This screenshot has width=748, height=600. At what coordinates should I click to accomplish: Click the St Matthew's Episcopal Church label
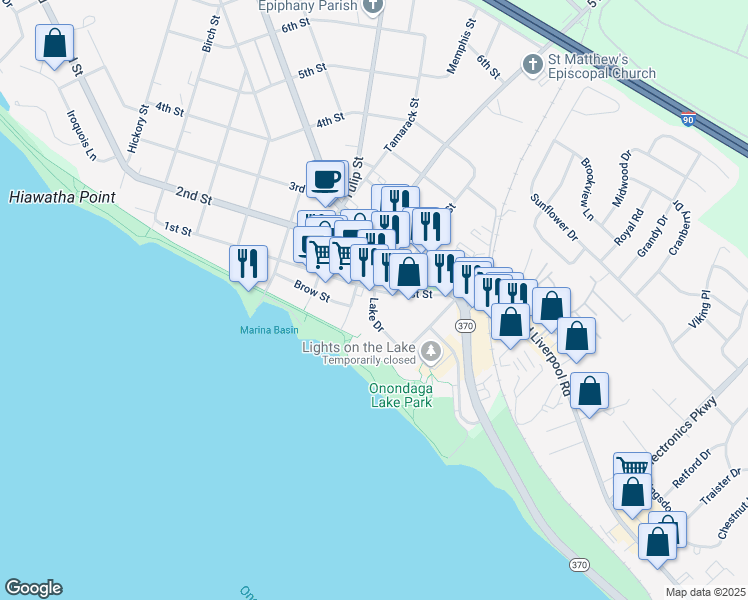(x=602, y=66)
